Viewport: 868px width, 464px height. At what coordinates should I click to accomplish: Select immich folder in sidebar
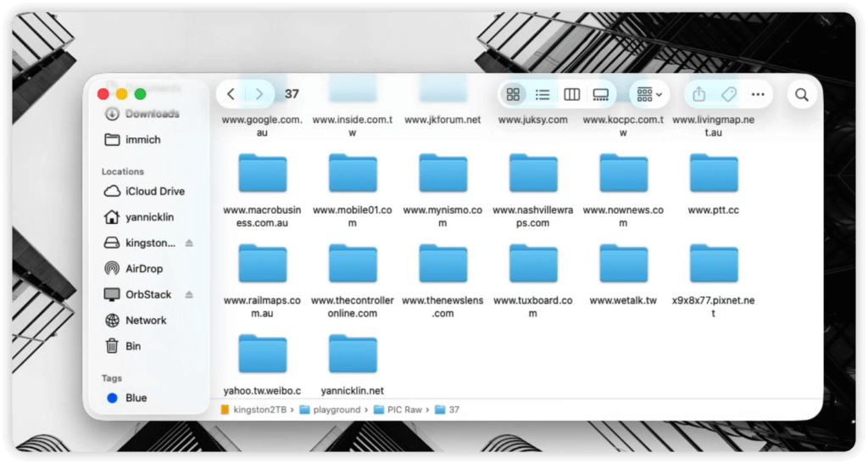133,139
